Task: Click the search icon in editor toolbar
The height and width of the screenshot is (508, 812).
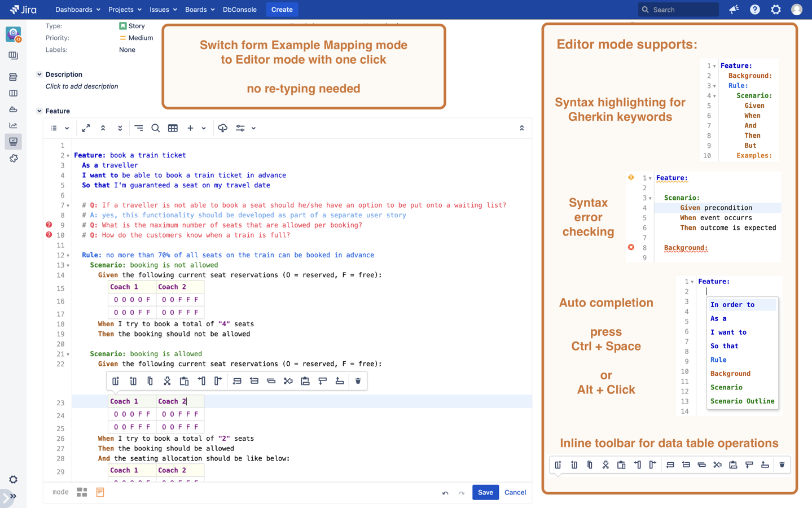Action: 156,128
